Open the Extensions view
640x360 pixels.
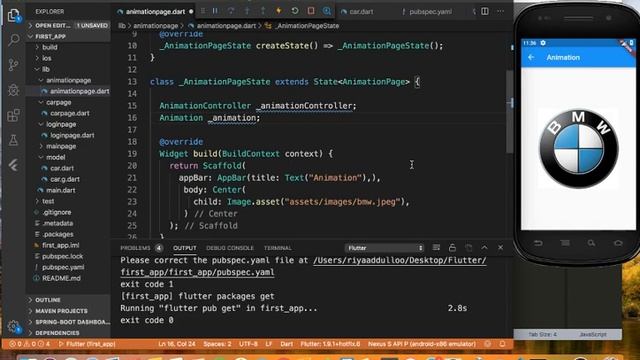[13, 115]
